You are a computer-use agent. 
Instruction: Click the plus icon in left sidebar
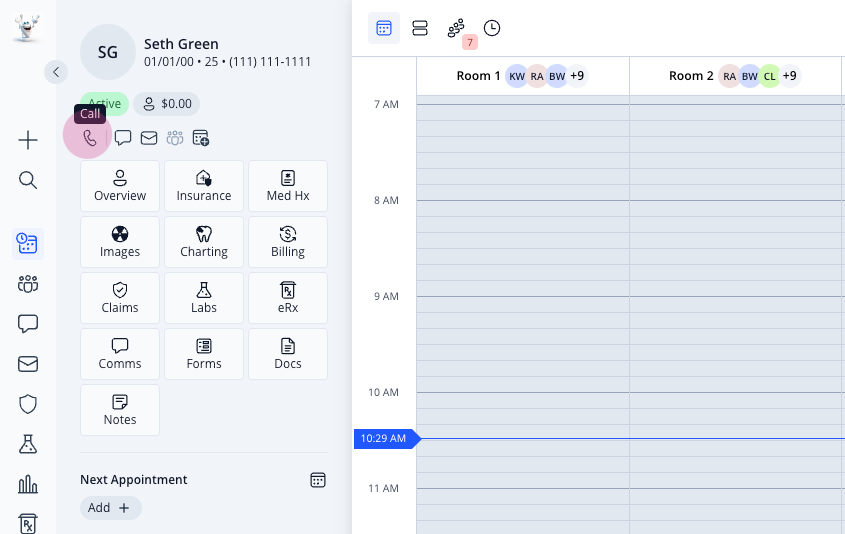tap(28, 140)
